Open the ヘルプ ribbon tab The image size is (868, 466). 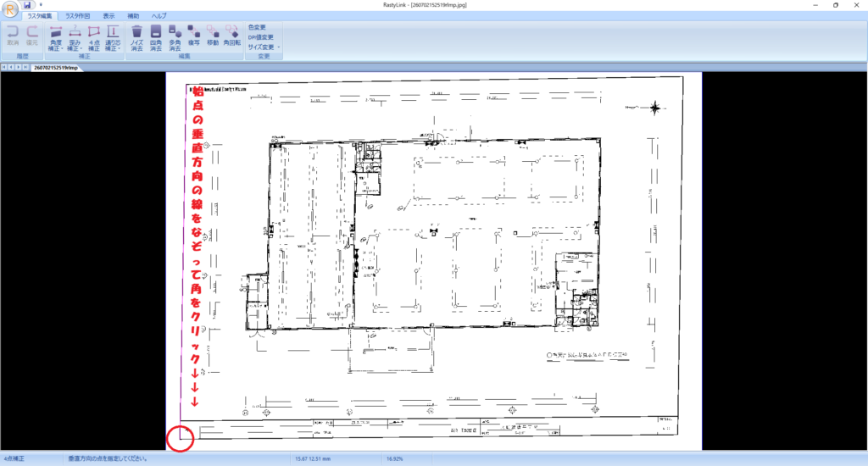point(159,16)
